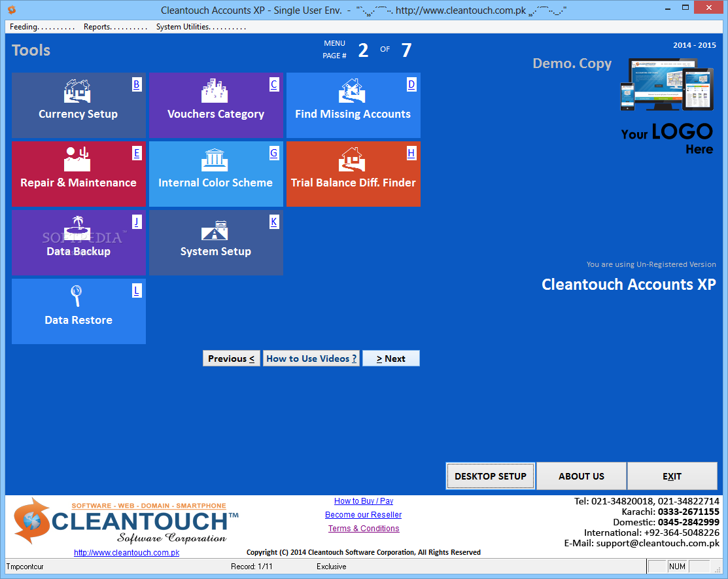Viewport: 728px width, 579px height.
Task: Click the C shortcut letter on Vouchers Category
Action: (x=274, y=84)
